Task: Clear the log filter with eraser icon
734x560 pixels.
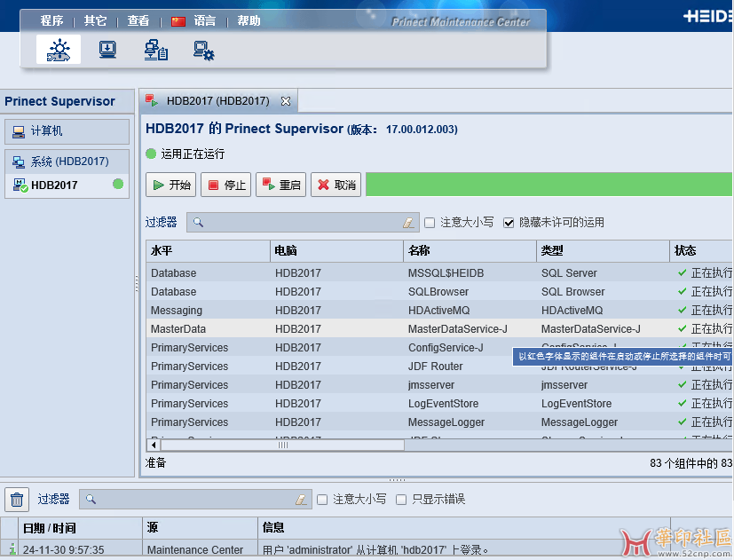Action: tap(301, 500)
